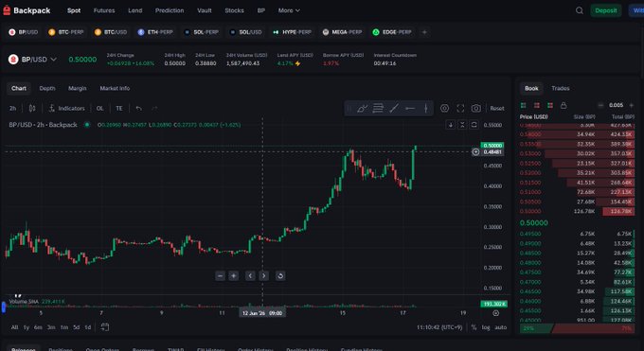Enter fullscreen chart mode
Screen dimensions: 644x351
click(x=460, y=109)
